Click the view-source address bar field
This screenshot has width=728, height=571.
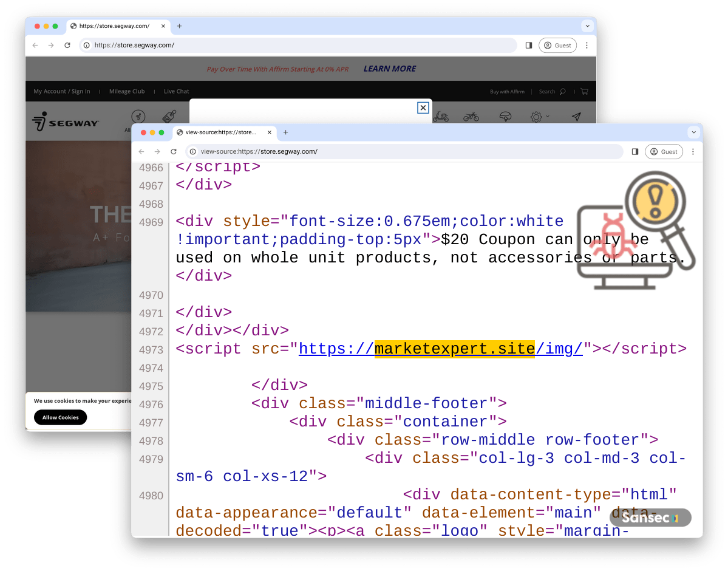pos(407,151)
